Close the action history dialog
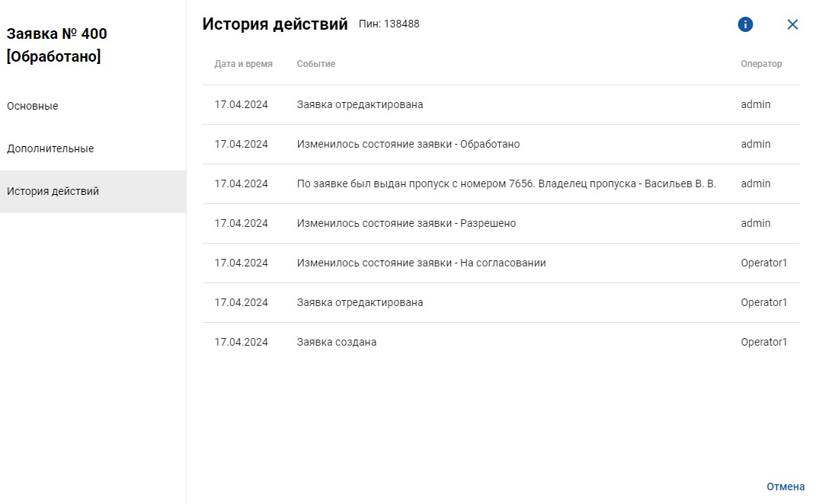Screen dimensions: 816x504 792,24
